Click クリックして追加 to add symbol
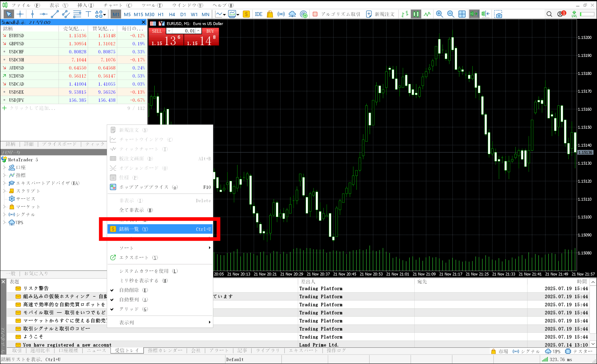 pyautogui.click(x=33, y=108)
